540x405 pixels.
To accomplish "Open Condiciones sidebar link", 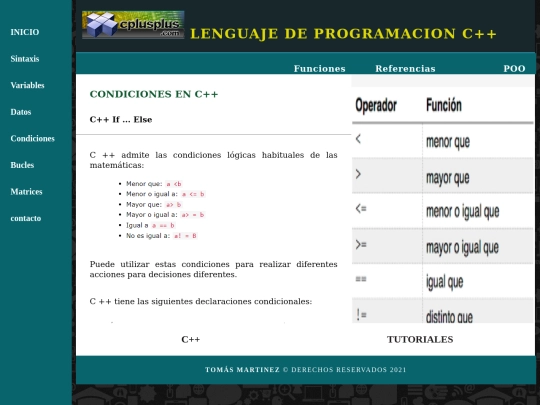I will [x=32, y=138].
